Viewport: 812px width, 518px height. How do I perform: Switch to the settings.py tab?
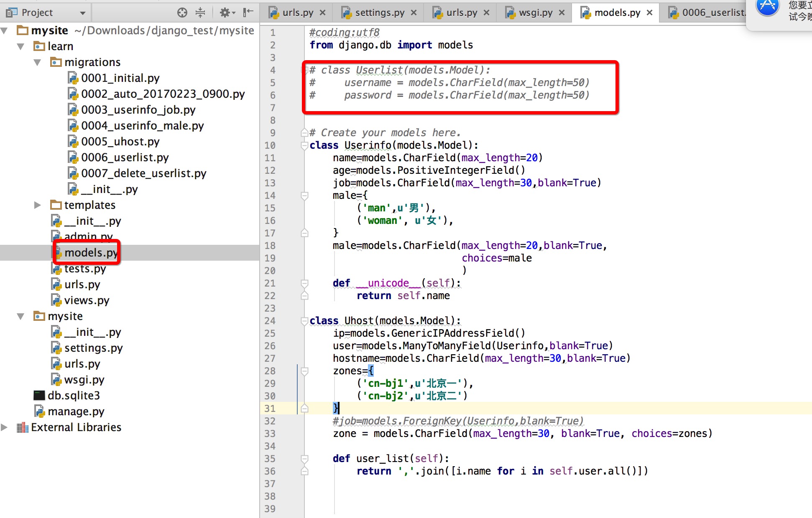[379, 13]
